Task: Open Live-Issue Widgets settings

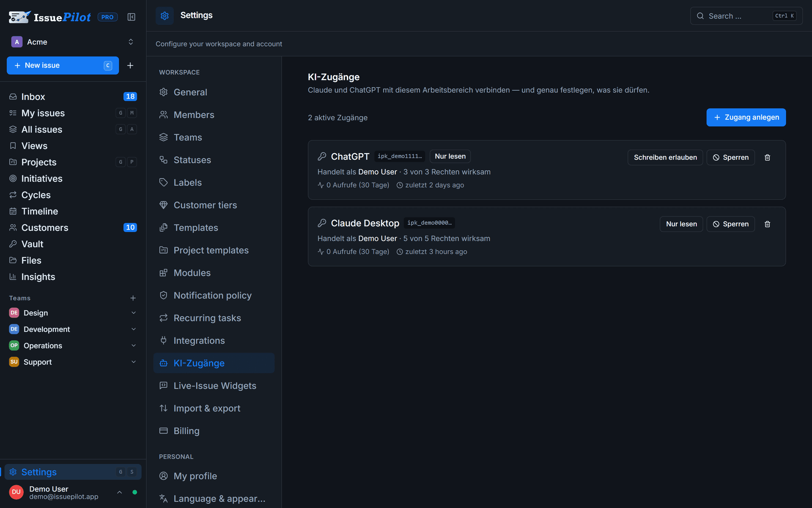Action: (x=214, y=386)
